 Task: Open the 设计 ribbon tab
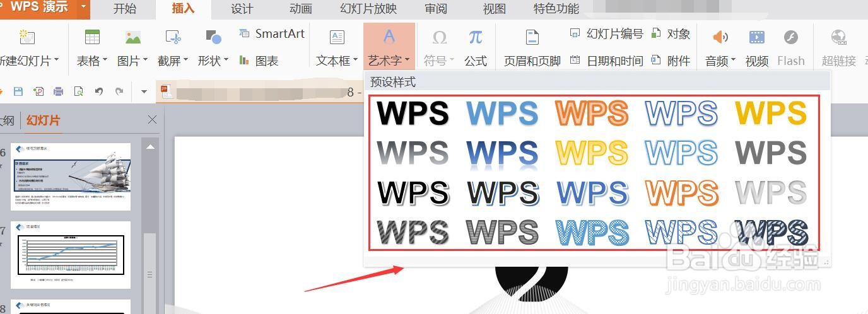coord(242,9)
